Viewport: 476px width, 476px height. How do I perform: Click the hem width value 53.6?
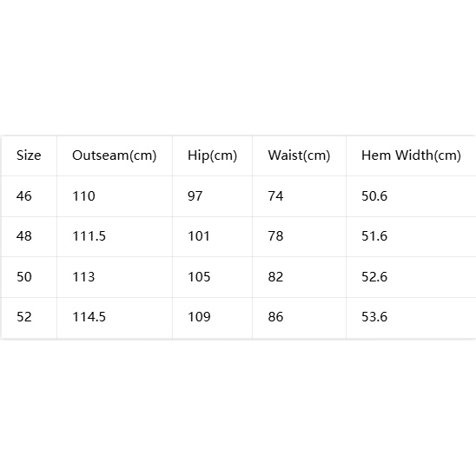374,317
